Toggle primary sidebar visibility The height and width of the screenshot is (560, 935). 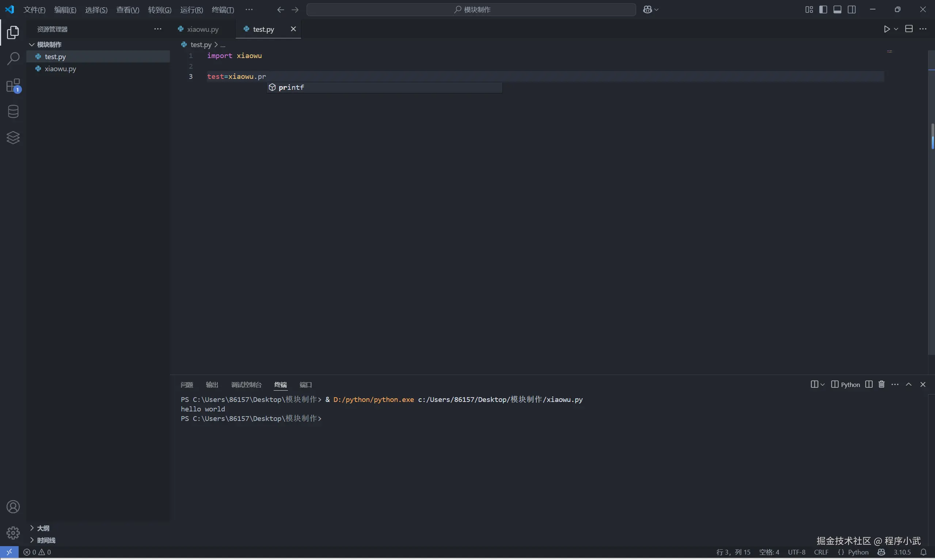823,9
